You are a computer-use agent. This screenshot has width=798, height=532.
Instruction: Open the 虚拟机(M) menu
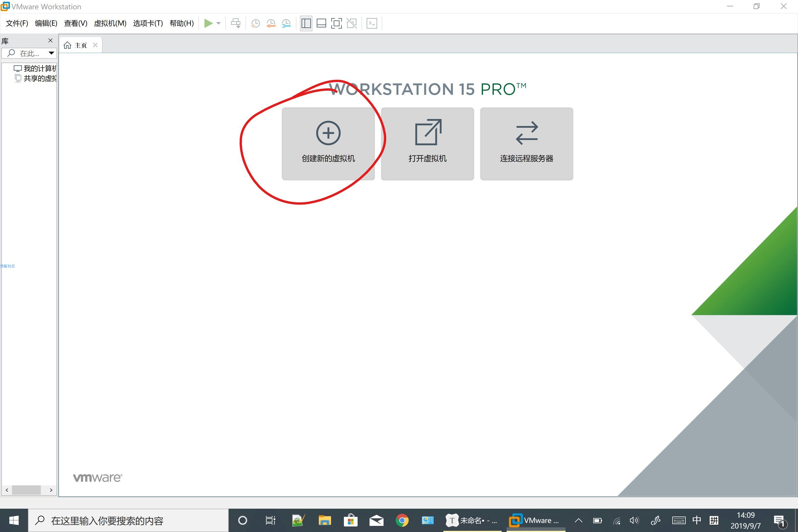click(x=110, y=23)
